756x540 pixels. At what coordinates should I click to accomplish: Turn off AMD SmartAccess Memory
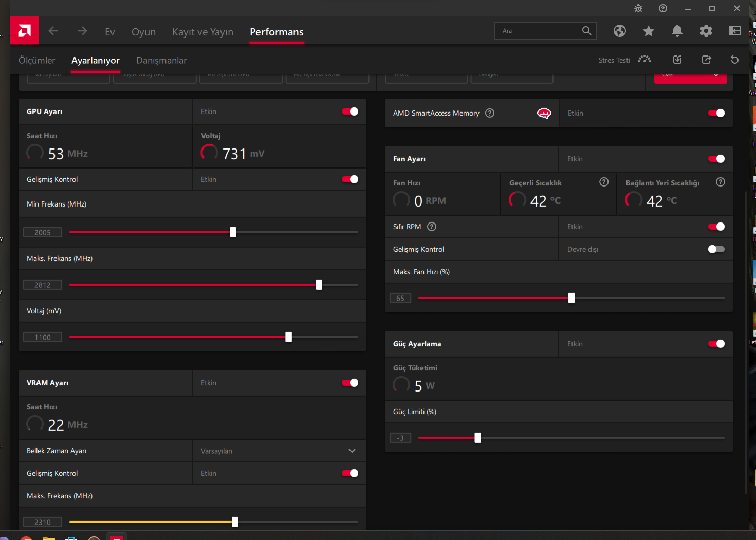716,113
